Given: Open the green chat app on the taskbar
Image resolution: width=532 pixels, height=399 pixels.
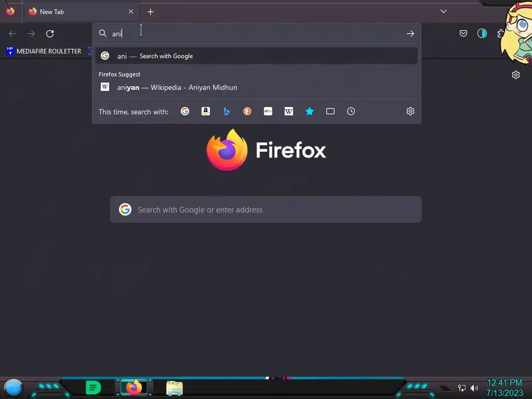Looking at the screenshot, I should pyautogui.click(x=94, y=388).
